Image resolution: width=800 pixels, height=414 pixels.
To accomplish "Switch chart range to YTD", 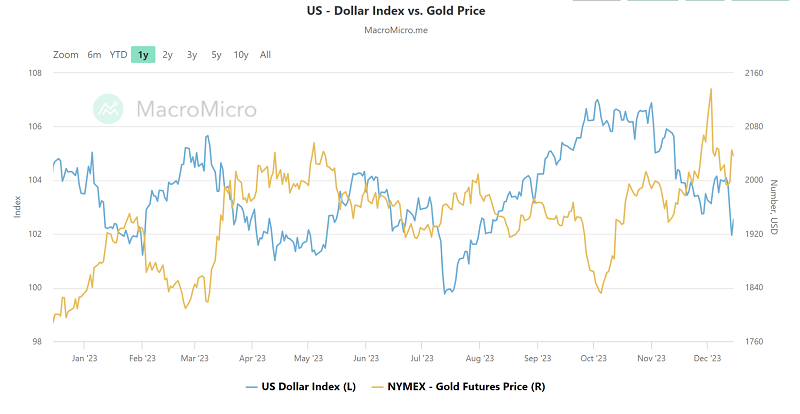I will pos(118,55).
